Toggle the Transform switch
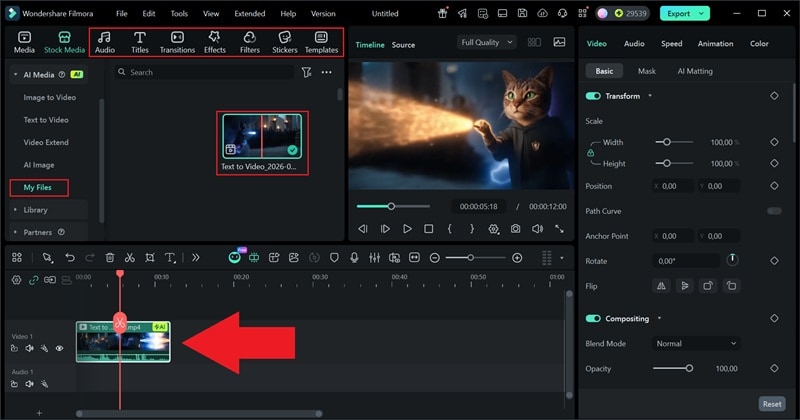 pos(593,96)
